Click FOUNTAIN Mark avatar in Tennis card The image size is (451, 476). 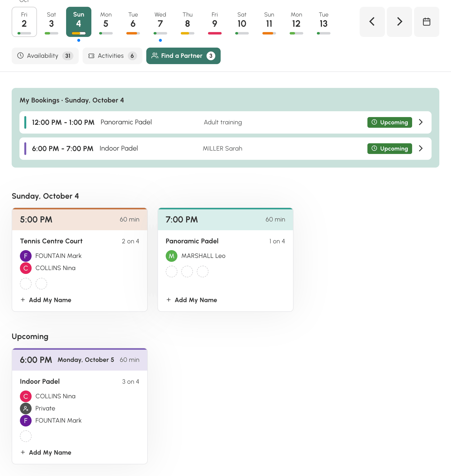point(26,256)
